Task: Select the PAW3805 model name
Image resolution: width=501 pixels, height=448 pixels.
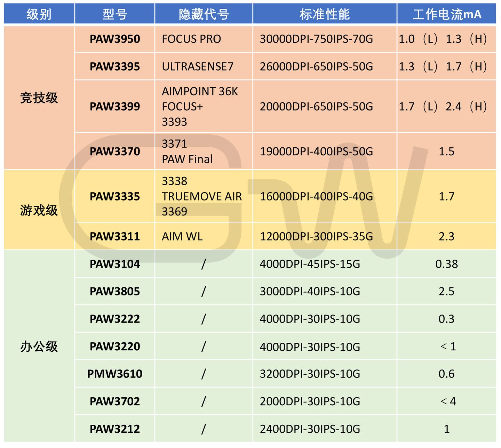Action: 115,291
